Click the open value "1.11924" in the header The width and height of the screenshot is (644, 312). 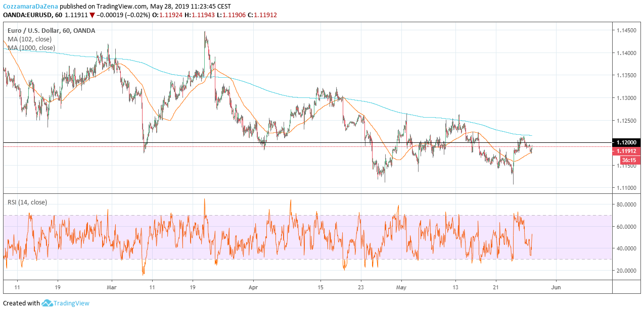pyautogui.click(x=170, y=15)
